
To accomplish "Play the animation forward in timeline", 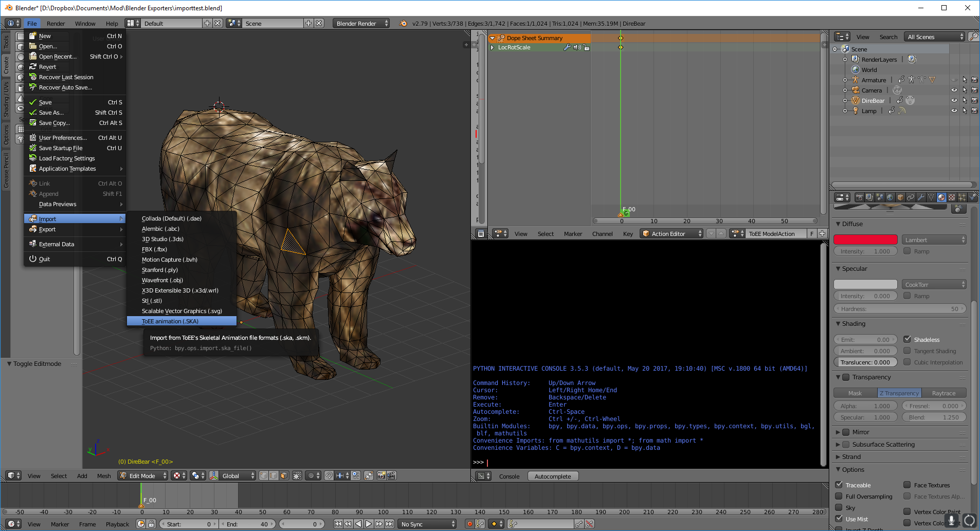I will click(x=369, y=524).
